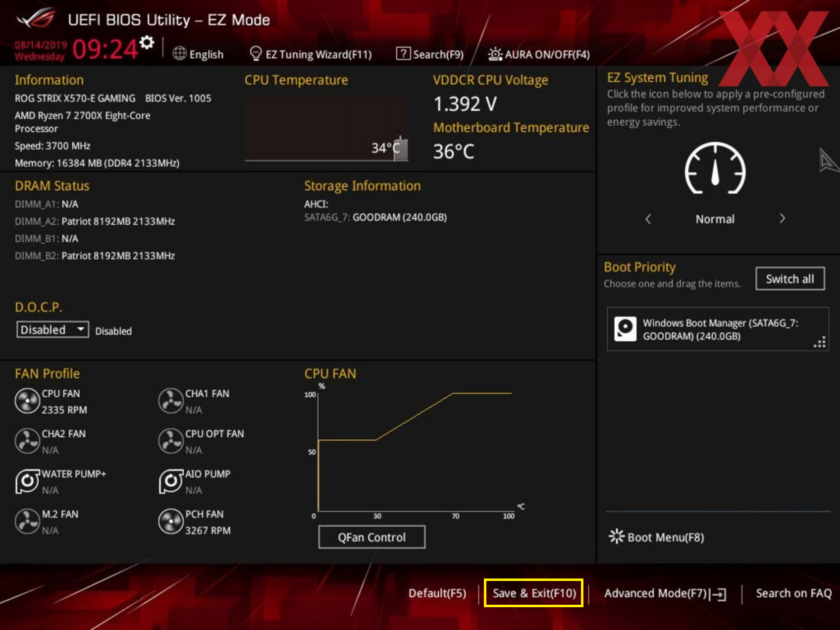Viewport: 840px width, 630px height.
Task: Click BIOS Ver. 1005 text
Action: pyautogui.click(x=178, y=98)
